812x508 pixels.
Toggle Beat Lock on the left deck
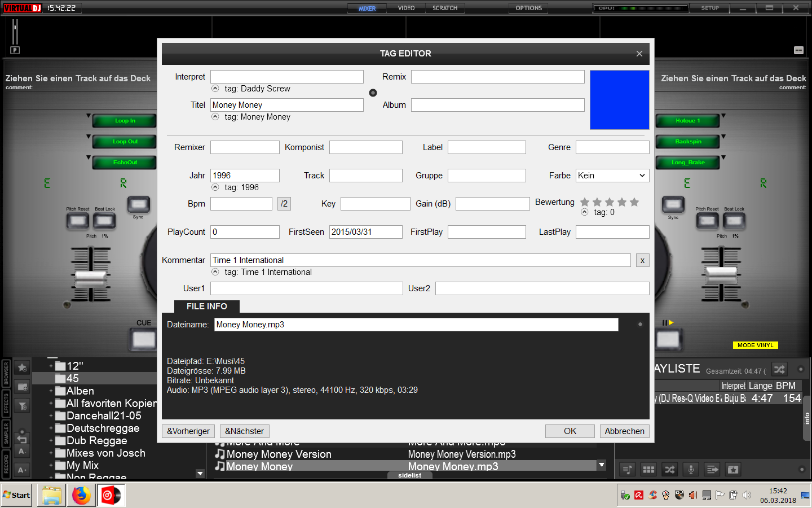tap(104, 221)
